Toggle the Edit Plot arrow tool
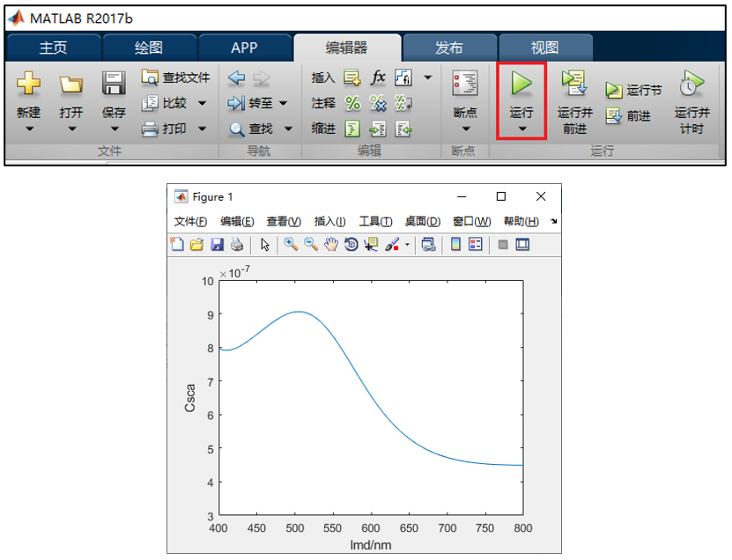The height and width of the screenshot is (560, 732). coord(265,245)
